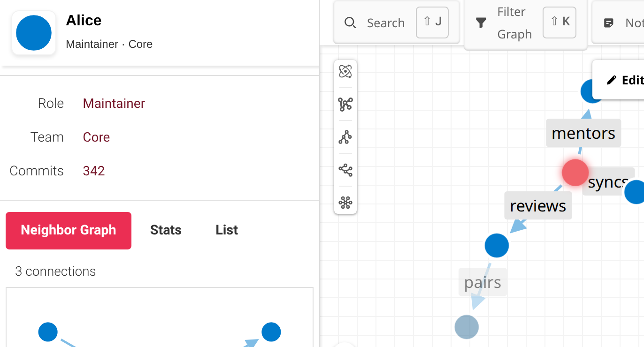Select the tree hierarchy layout icon

pos(345,137)
